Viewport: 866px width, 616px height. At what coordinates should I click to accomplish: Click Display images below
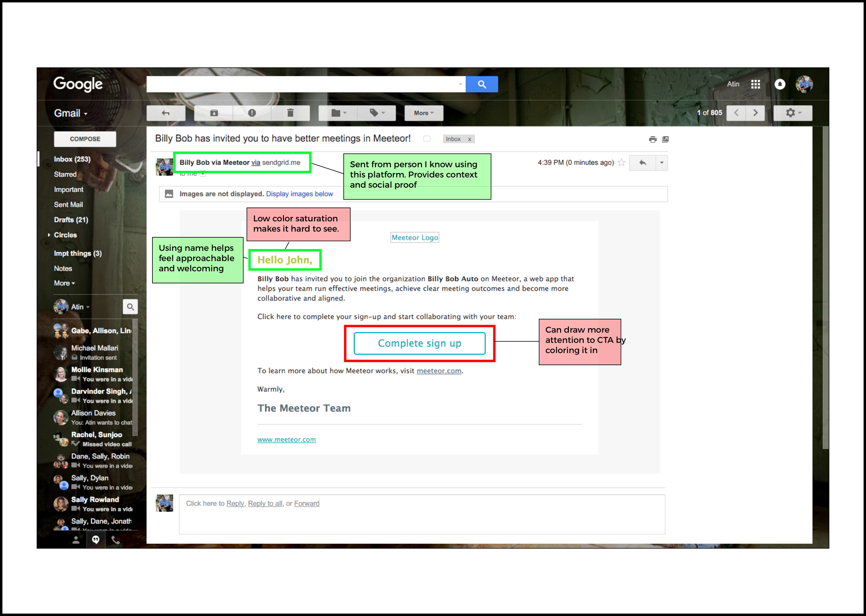click(x=299, y=194)
